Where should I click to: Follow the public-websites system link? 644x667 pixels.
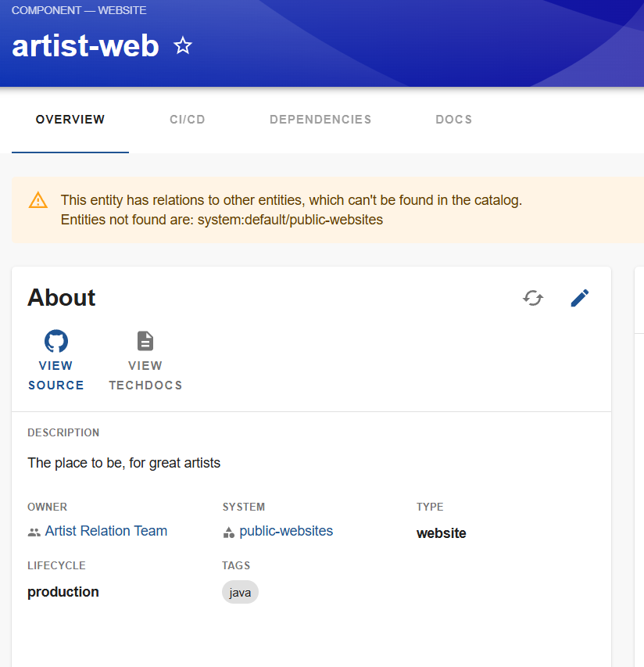[x=286, y=531]
